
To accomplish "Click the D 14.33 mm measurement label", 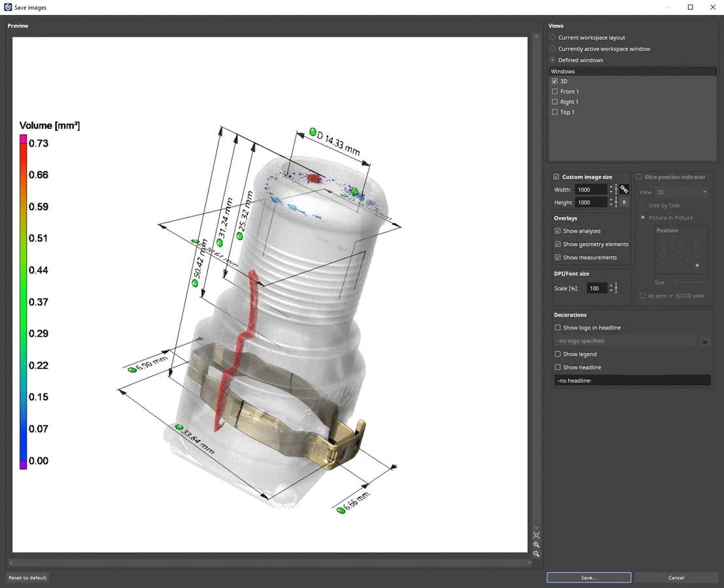I will pos(338,143).
